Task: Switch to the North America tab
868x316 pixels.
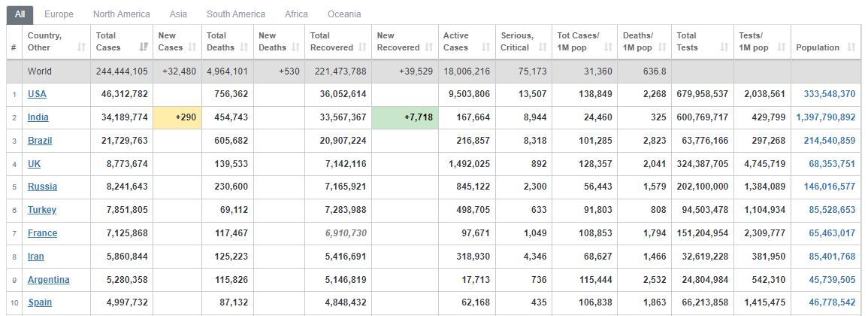Action: point(121,14)
